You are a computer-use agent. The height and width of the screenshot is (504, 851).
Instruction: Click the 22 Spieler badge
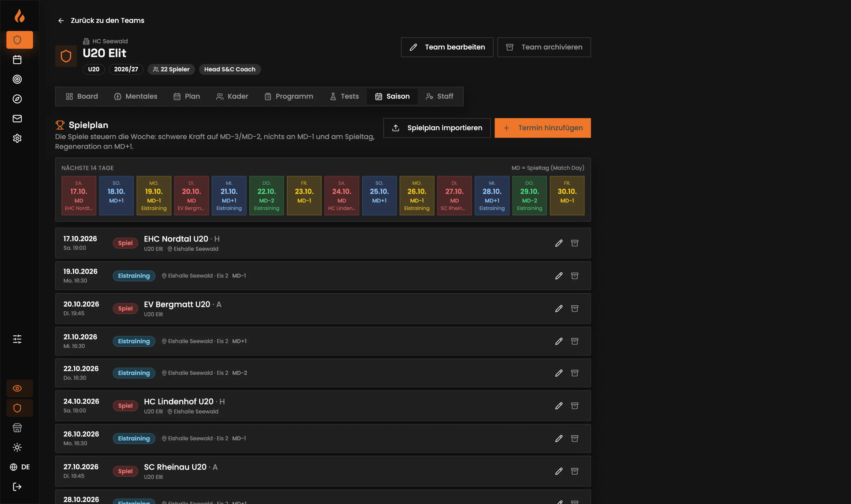pyautogui.click(x=171, y=69)
